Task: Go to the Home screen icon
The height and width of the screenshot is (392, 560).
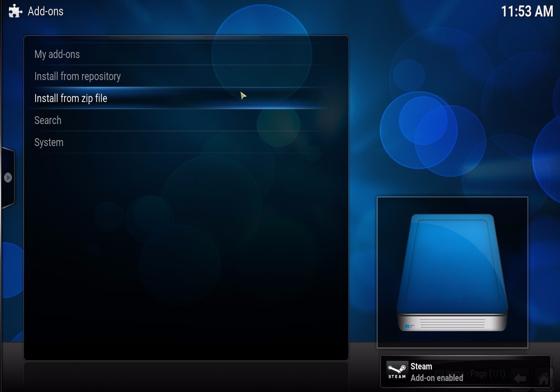Action: 544,379
